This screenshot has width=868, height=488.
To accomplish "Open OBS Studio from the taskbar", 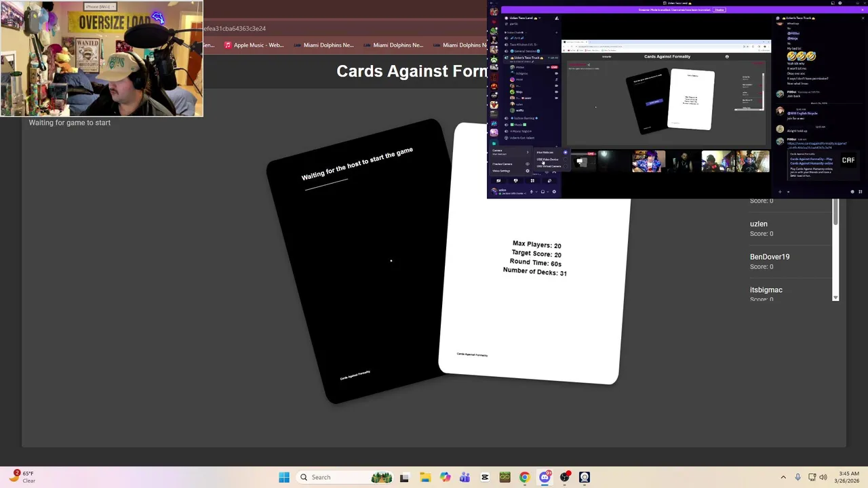I will 565,477.
